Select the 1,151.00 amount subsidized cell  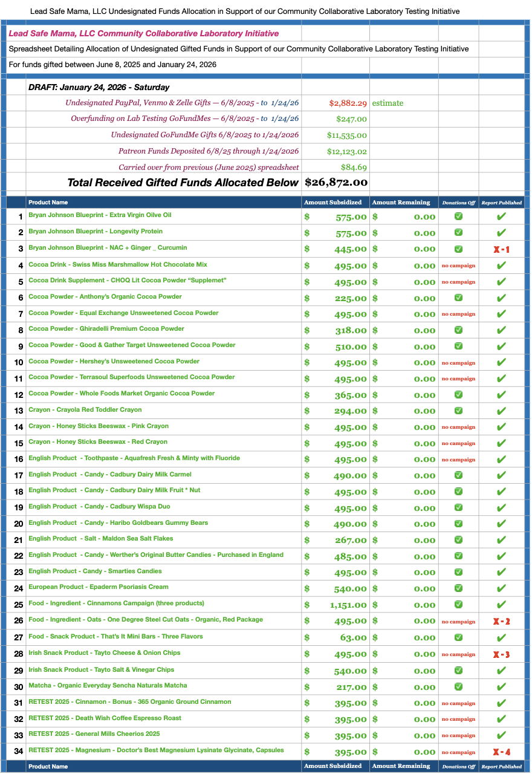348,605
